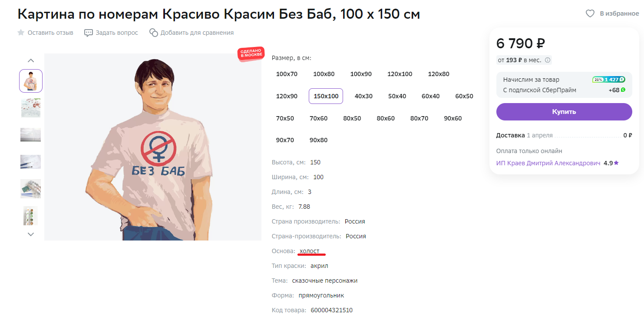
Task: Click the main product image
Action: point(153,147)
